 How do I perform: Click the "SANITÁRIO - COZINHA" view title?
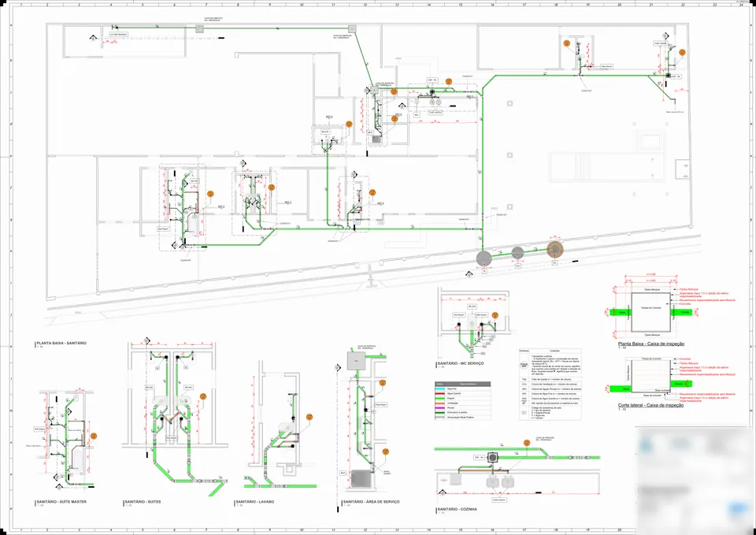tap(457, 510)
